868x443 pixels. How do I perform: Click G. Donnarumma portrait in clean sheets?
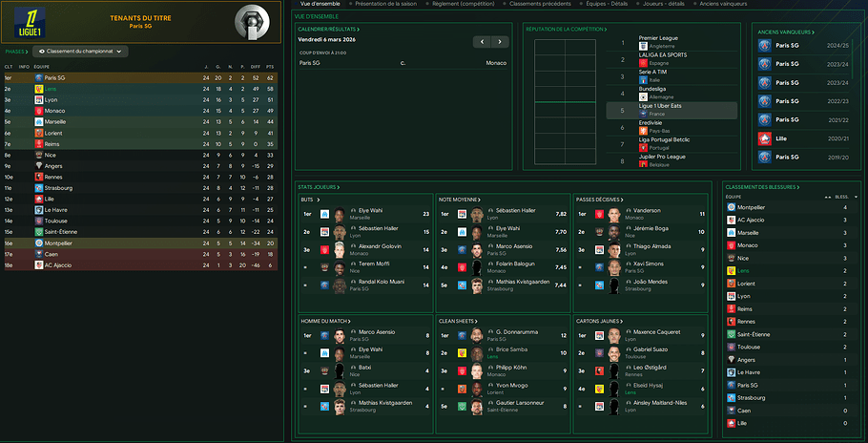(477, 335)
